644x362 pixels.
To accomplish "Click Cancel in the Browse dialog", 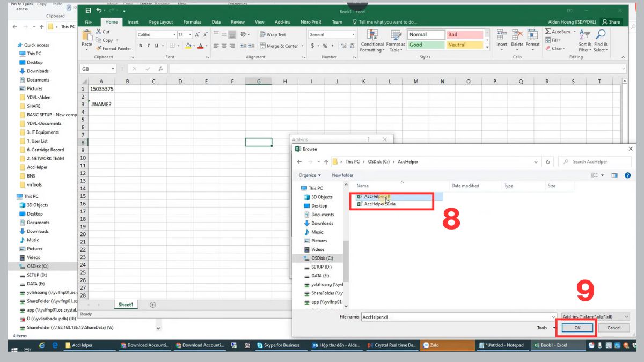I will (x=613, y=328).
